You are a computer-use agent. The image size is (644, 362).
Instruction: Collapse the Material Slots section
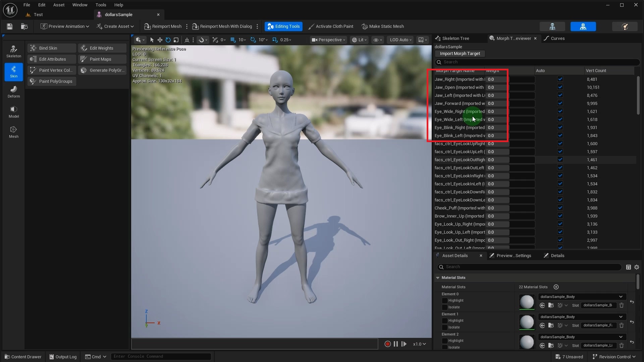coord(438,278)
